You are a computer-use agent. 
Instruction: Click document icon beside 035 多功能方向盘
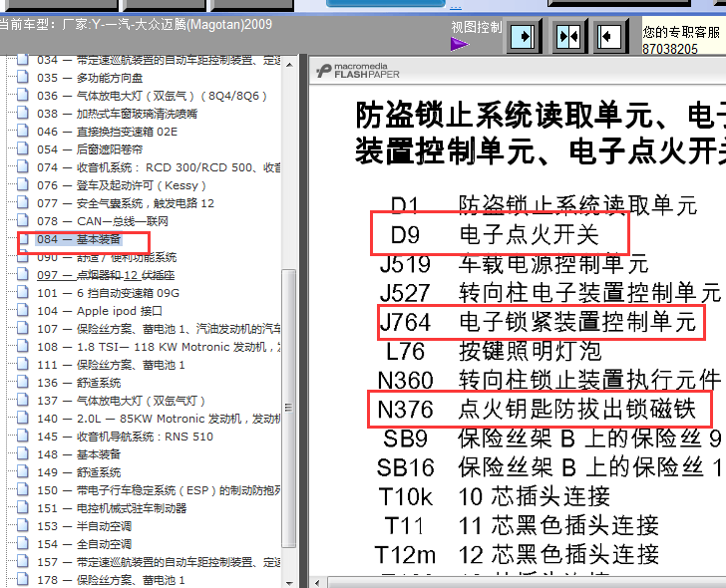click(22, 77)
